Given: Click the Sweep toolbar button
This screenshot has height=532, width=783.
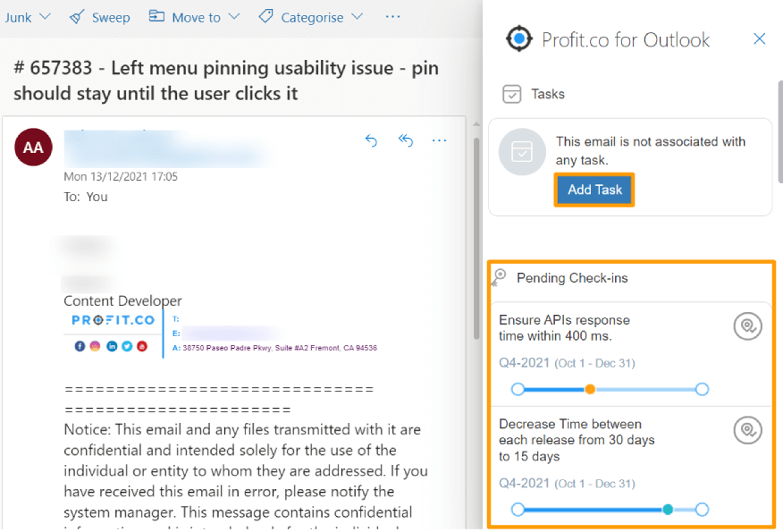Looking at the screenshot, I should 100,18.
